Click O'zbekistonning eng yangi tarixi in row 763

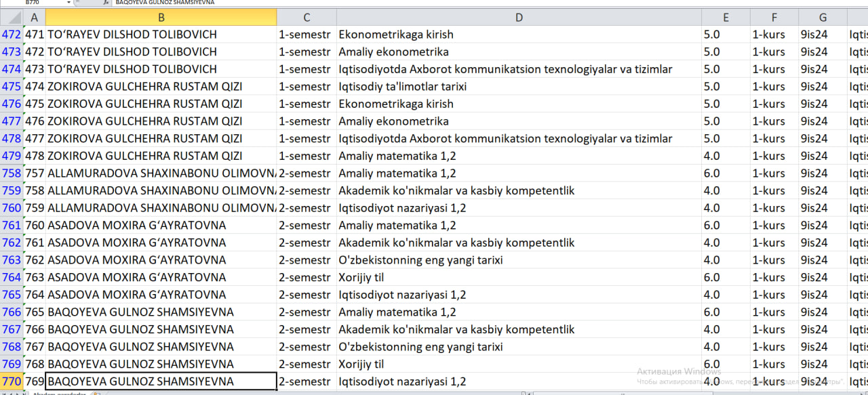[x=519, y=260]
